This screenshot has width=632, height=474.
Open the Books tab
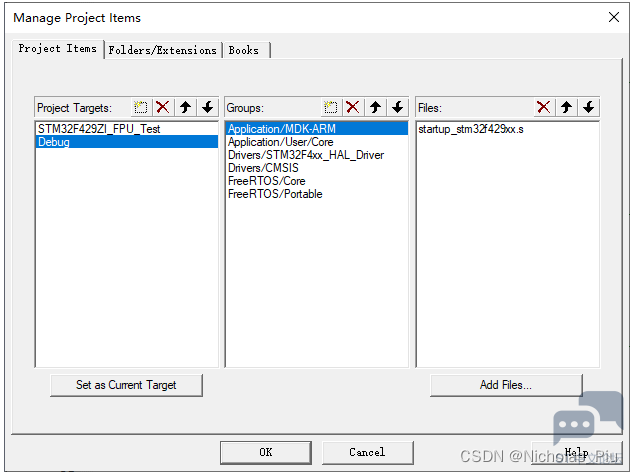click(244, 50)
